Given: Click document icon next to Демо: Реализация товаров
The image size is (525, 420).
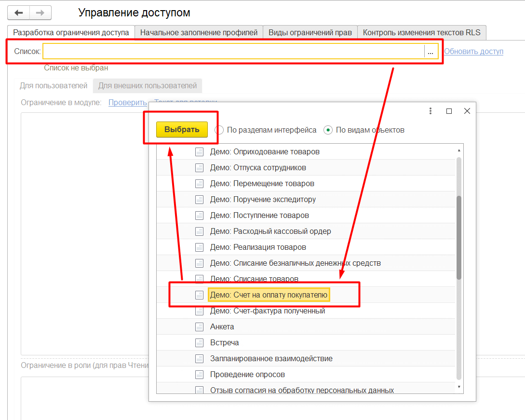Looking at the screenshot, I should (x=199, y=247).
